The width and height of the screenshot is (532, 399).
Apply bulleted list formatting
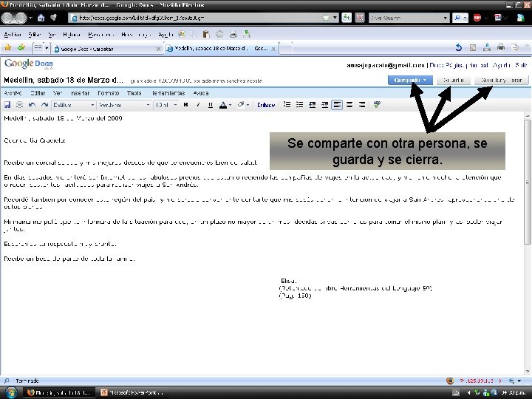coord(299,105)
